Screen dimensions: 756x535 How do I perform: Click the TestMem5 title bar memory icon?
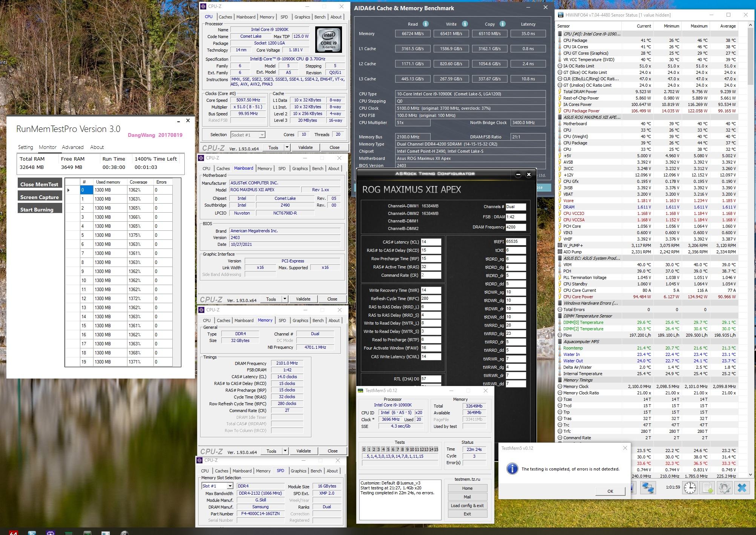coord(360,391)
